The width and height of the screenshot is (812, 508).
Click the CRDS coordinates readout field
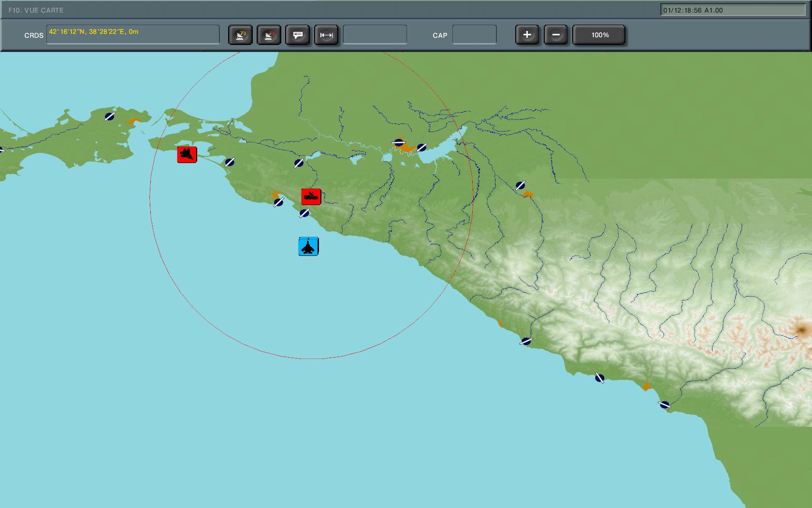coord(133,35)
